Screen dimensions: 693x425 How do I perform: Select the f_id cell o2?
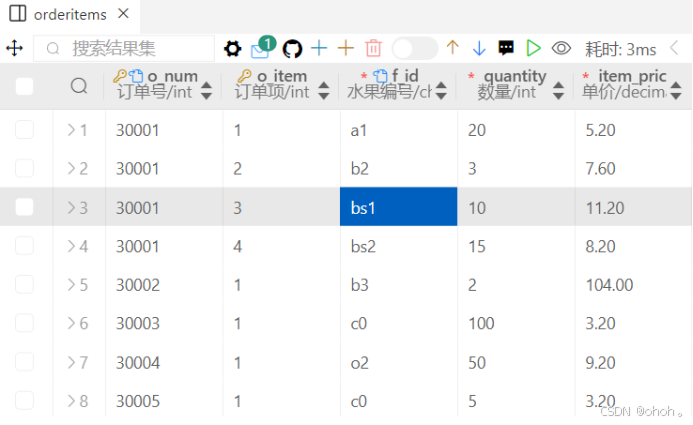click(x=399, y=362)
